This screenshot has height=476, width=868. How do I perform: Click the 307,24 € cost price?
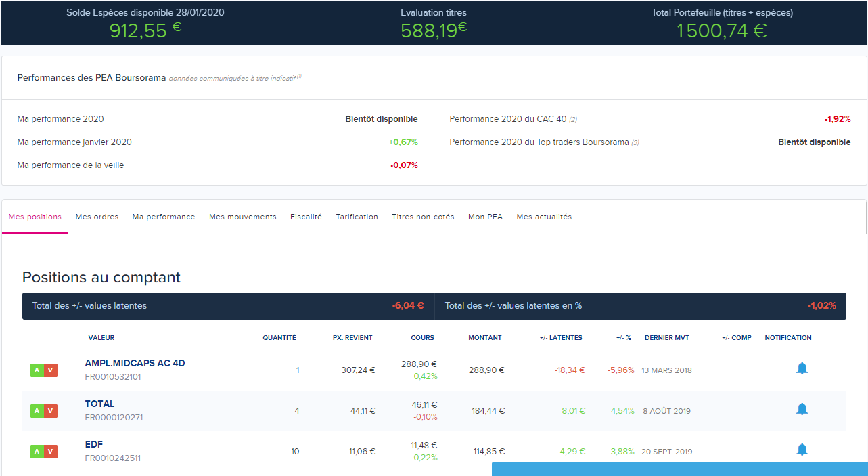tap(359, 370)
